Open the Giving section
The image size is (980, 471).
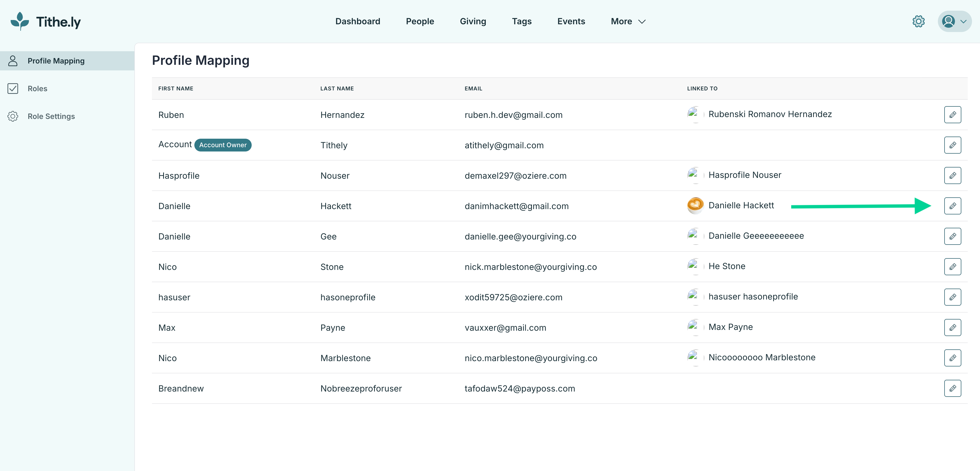tap(473, 21)
